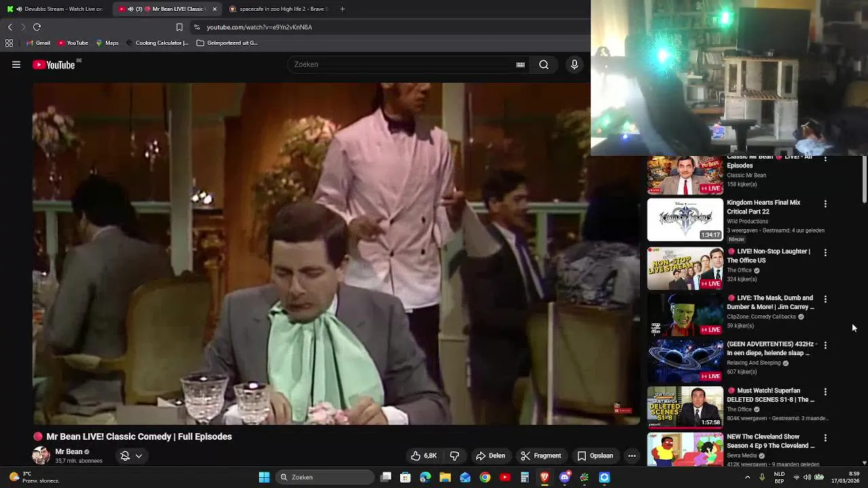Mute the Mr Bean tab speaker icon
Viewport: 868px width, 488px height.
click(x=130, y=9)
